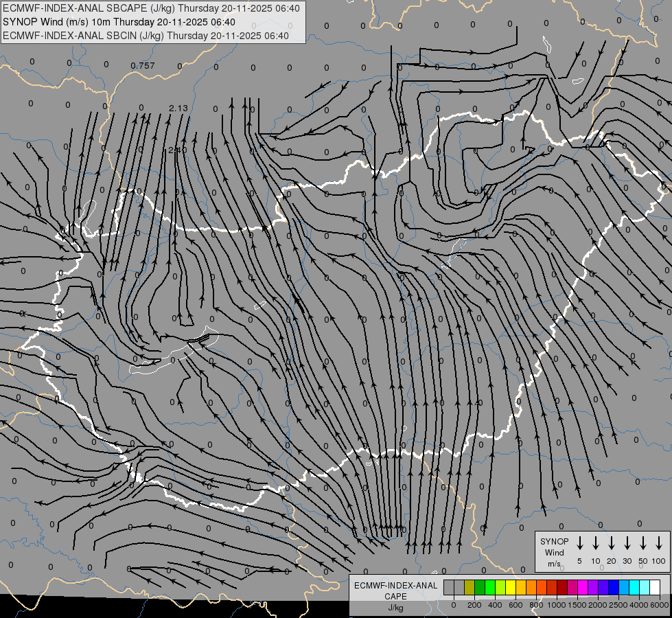The width and height of the screenshot is (672, 618).
Task: Pick the white swatch at legend end
Action: [655, 587]
